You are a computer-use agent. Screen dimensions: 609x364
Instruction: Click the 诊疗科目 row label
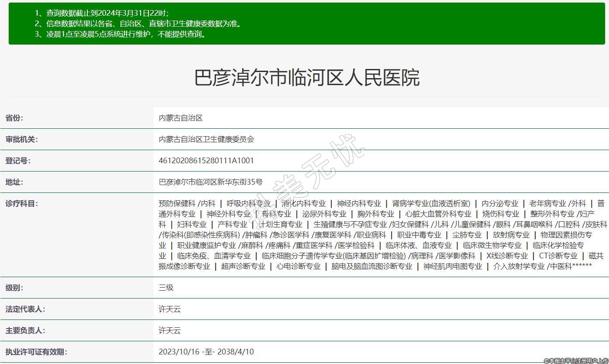coord(21,203)
